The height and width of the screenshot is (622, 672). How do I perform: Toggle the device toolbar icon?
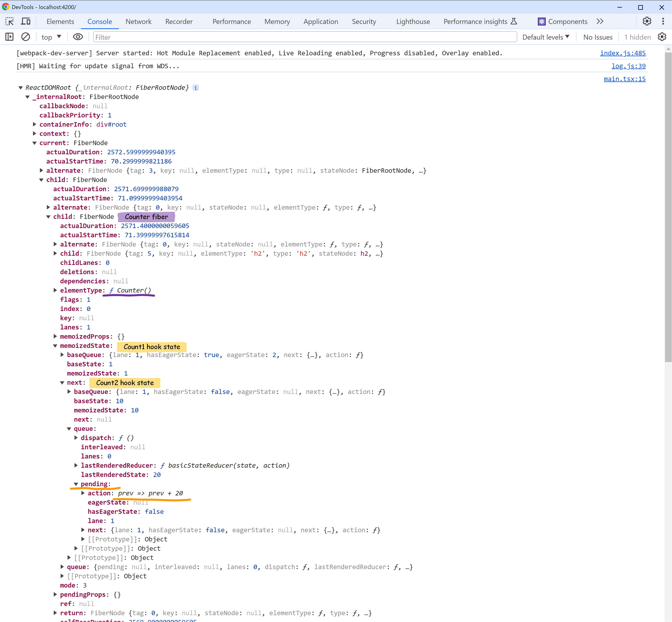(x=26, y=22)
